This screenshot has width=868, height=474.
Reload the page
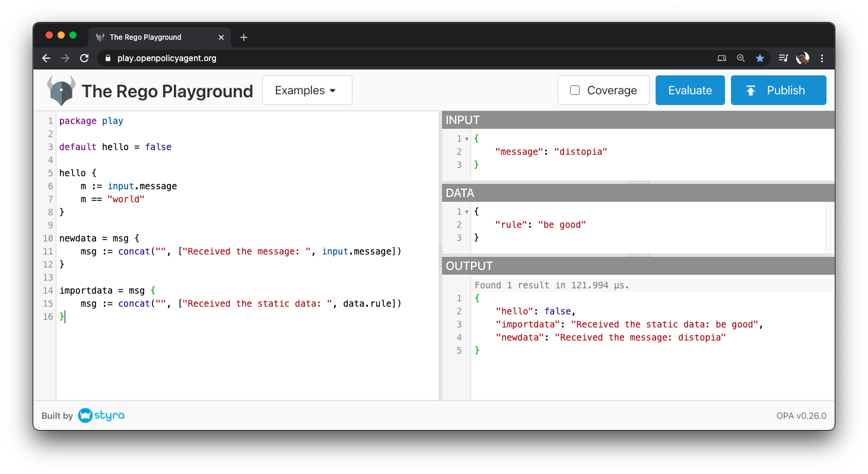coord(84,58)
